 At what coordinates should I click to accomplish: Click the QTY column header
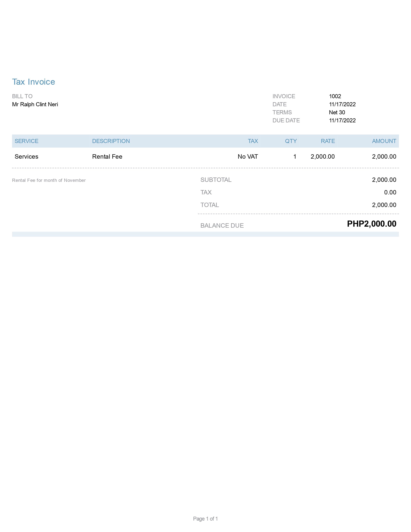291,141
